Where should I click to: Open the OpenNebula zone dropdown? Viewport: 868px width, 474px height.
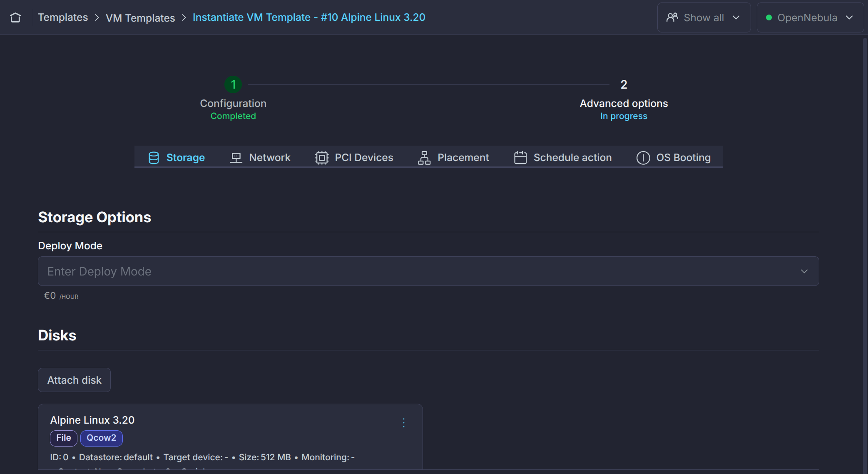(810, 17)
